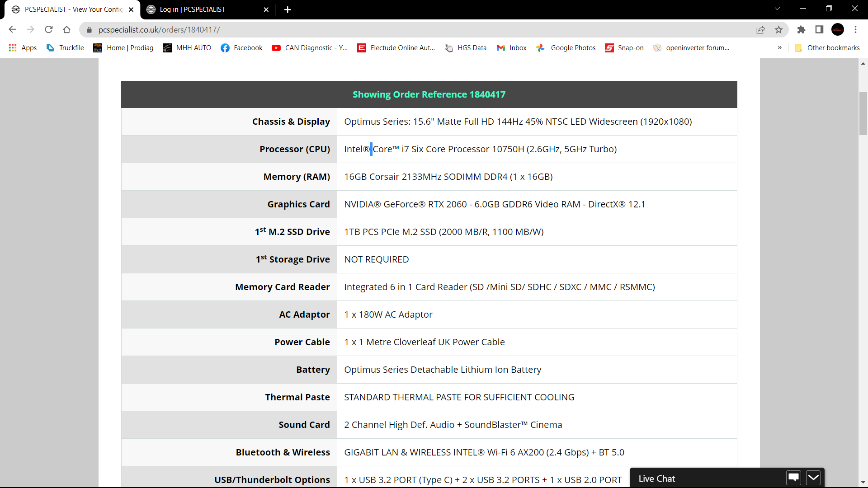Screen dimensions: 868x488
Task: Click the vertical page scrollbar thumb
Action: 863,113
